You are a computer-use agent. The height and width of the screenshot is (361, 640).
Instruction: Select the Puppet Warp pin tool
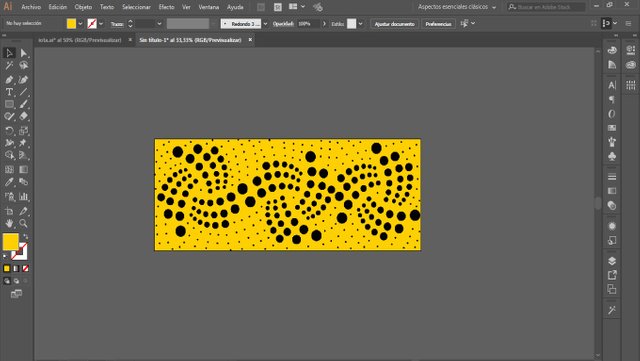[x=24, y=143]
